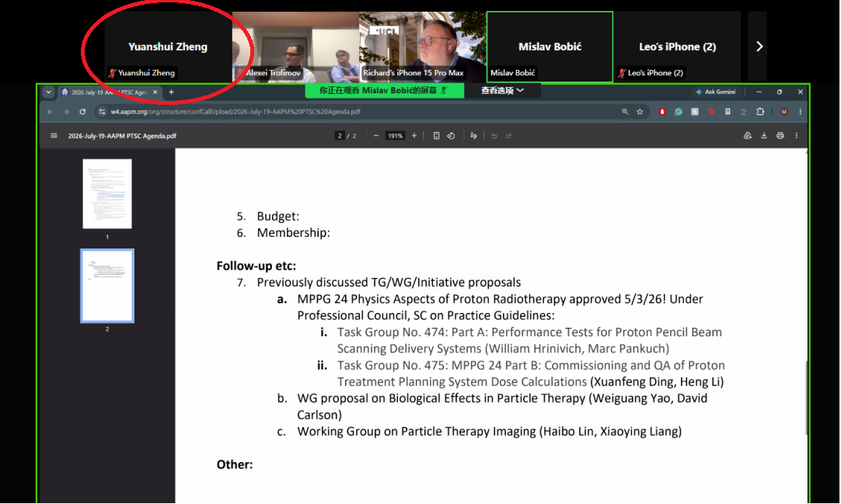The height and width of the screenshot is (504, 841).
Task: Rotate the PDF counterclockwise
Action: [451, 135]
